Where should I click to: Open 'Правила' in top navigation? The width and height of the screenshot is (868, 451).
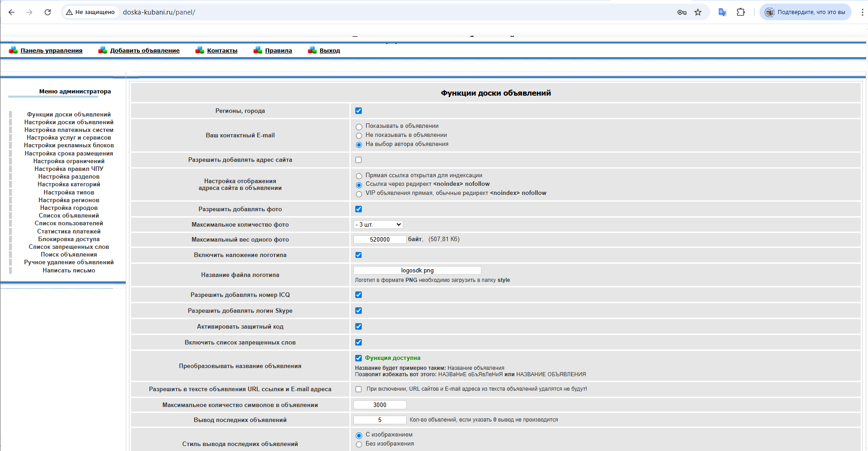tap(279, 50)
